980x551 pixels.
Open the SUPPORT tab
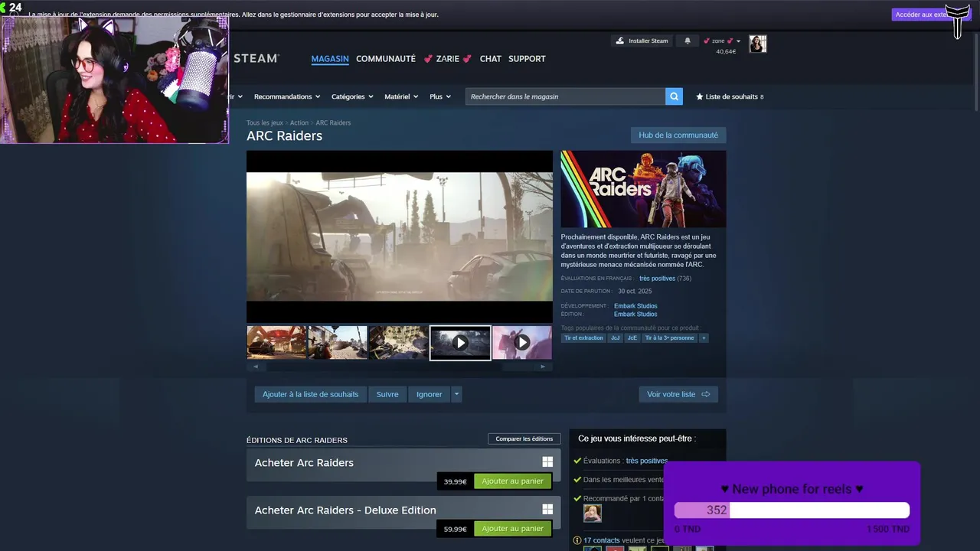coord(527,59)
